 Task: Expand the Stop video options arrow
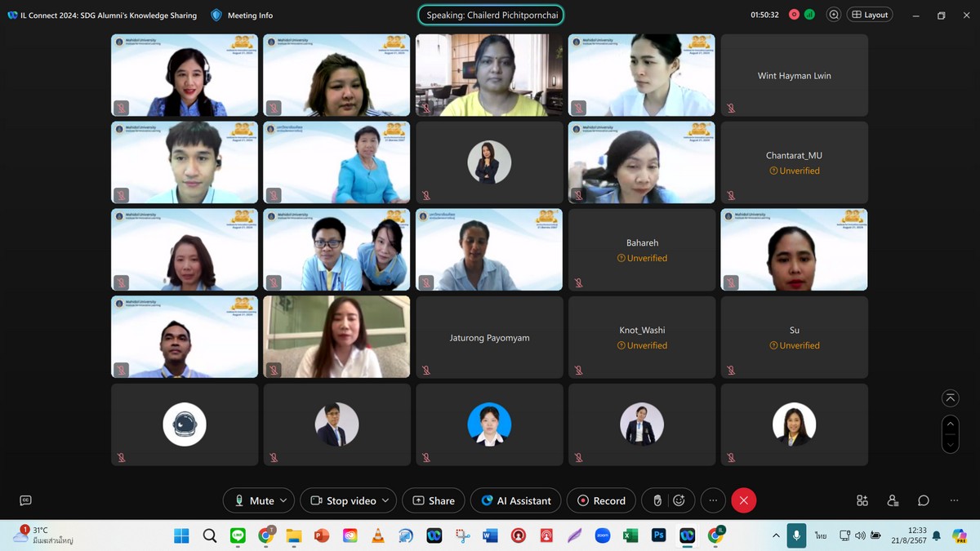(x=385, y=500)
